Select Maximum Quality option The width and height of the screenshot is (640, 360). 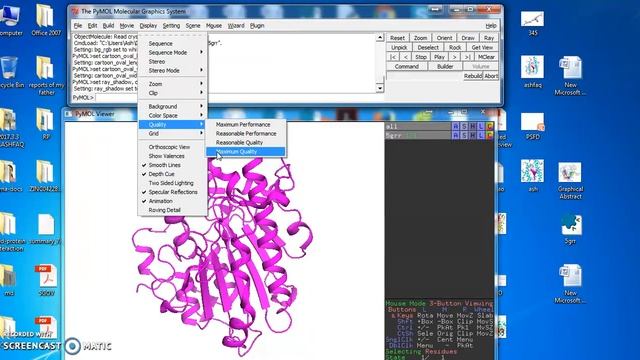245,151
